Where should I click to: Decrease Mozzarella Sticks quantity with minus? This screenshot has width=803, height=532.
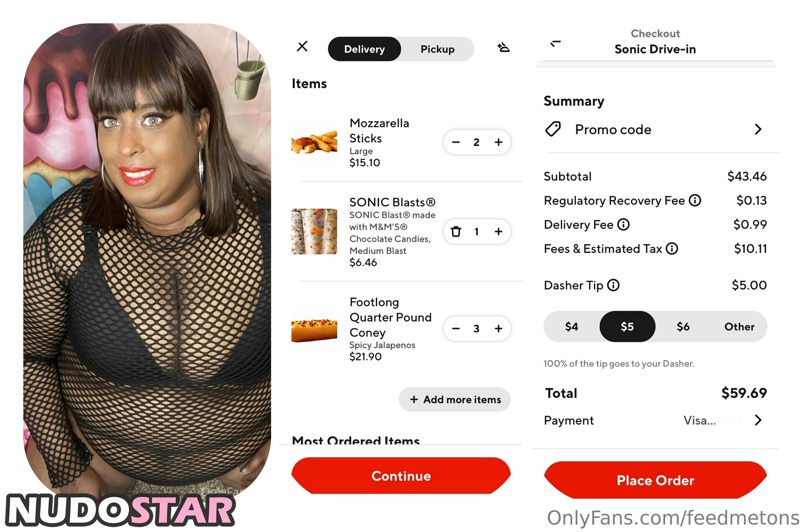(x=456, y=142)
